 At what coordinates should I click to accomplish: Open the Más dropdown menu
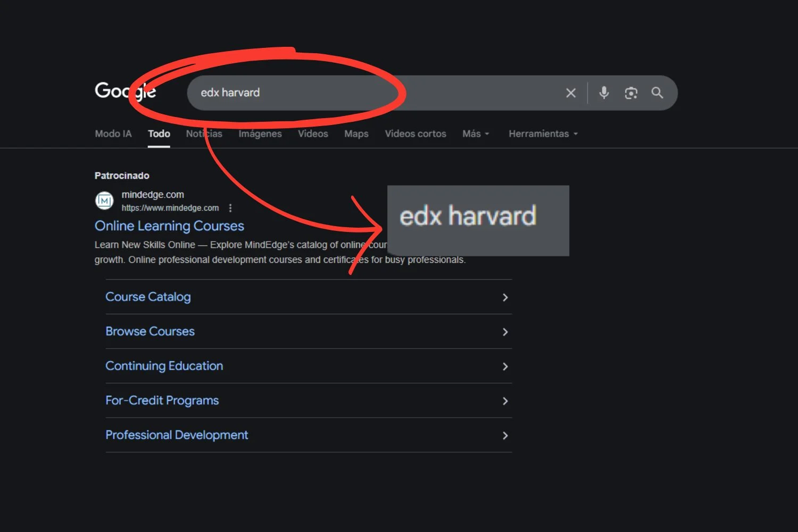pos(475,134)
